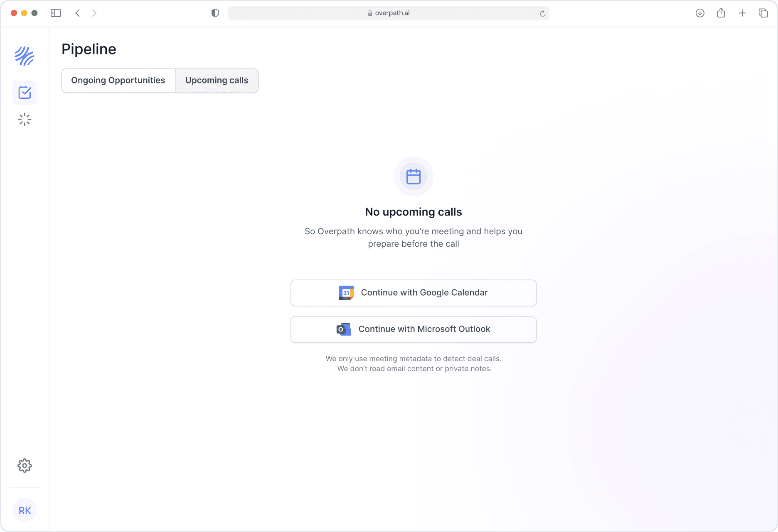Screen dimensions: 778x532
Task: Reload the page with refresh icon
Action: coord(542,13)
